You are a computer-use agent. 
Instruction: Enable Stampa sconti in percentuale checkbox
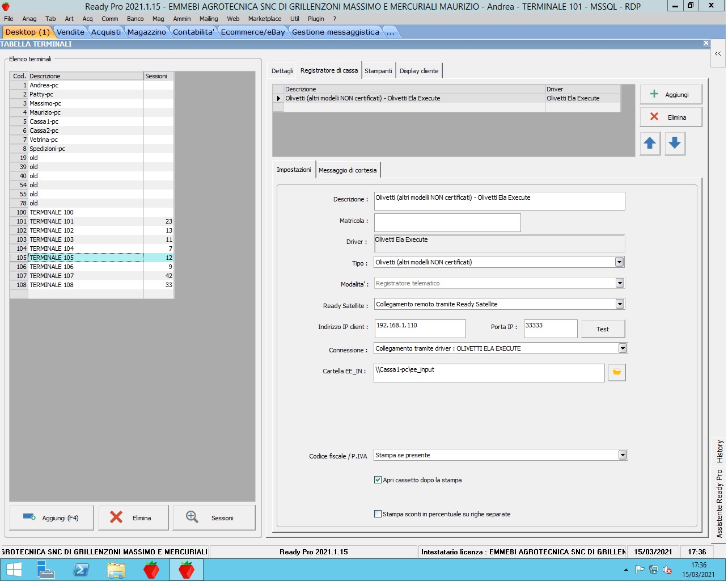tap(378, 514)
